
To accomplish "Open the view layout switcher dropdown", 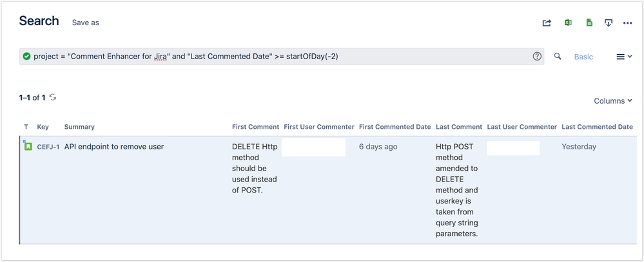I will tap(624, 57).
